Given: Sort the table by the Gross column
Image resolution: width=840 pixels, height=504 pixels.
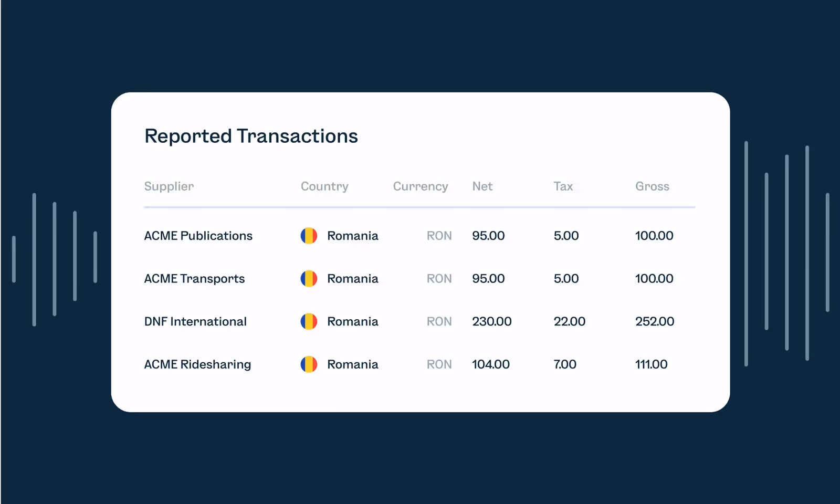Looking at the screenshot, I should pyautogui.click(x=652, y=186).
